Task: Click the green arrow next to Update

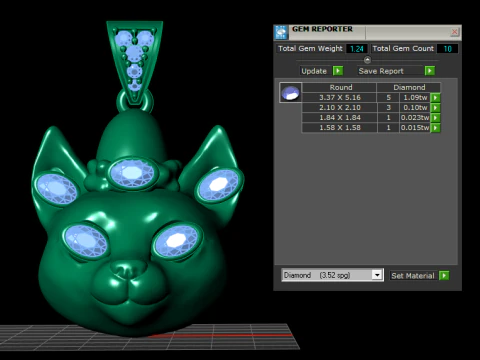Action: (338, 71)
